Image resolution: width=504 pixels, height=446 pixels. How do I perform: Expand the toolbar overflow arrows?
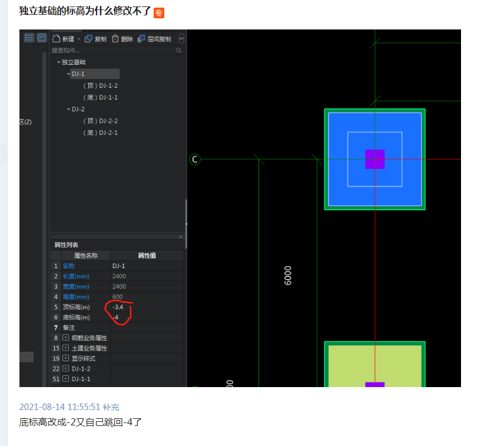tap(181, 38)
